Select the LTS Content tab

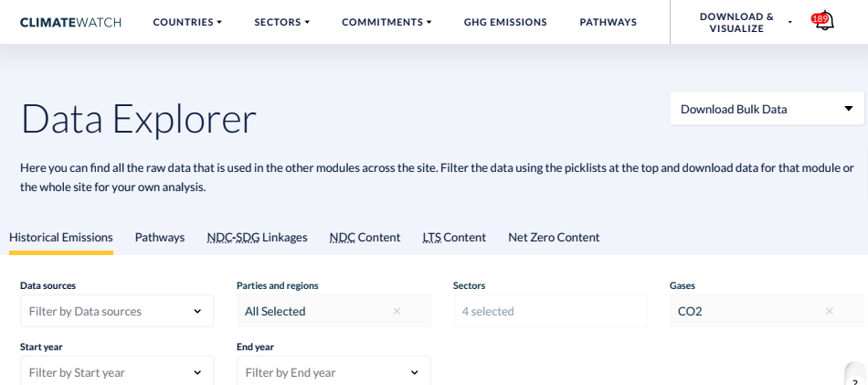(x=454, y=237)
